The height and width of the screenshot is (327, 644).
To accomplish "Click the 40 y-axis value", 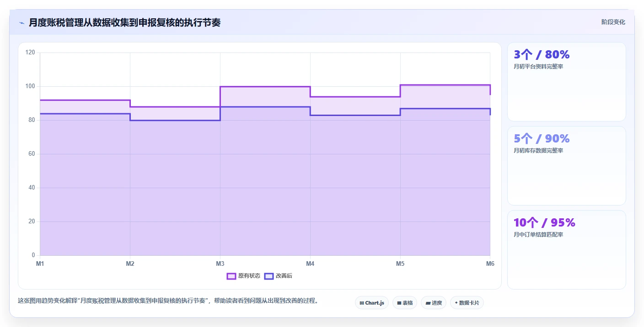I will click(32, 188).
